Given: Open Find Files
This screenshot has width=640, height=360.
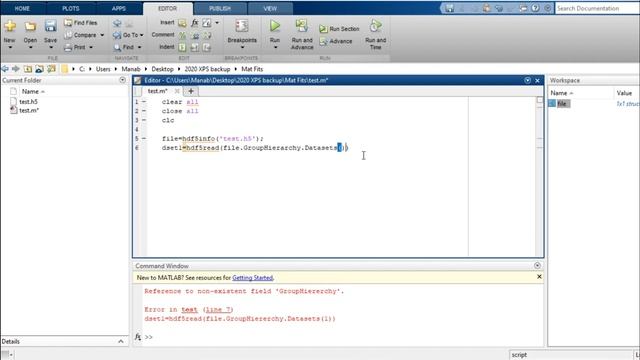Looking at the screenshot, I should tap(81, 23).
